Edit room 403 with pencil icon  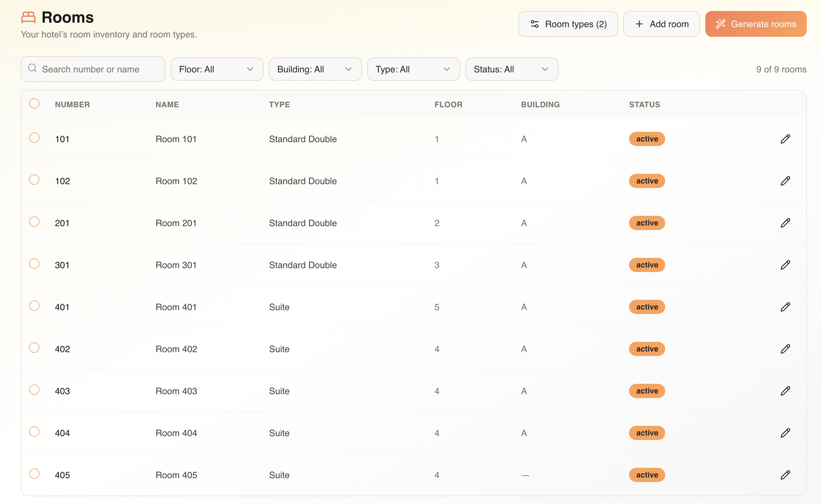(785, 391)
